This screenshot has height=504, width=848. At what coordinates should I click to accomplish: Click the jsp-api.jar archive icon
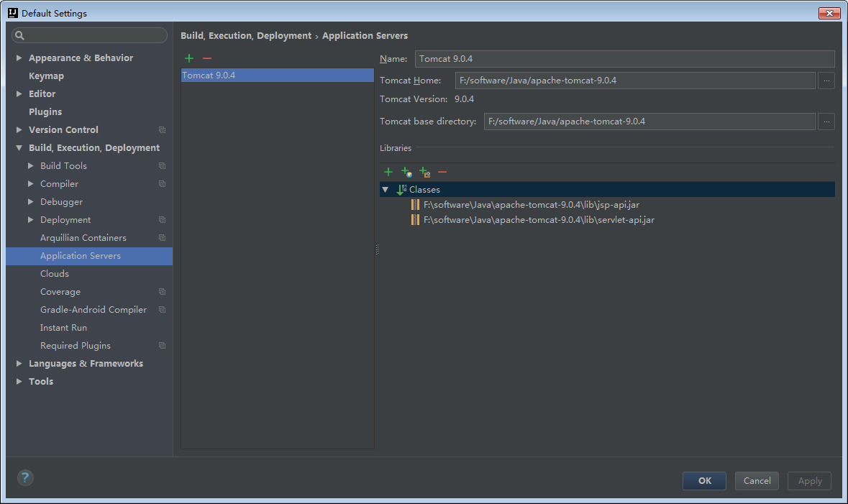pos(415,204)
